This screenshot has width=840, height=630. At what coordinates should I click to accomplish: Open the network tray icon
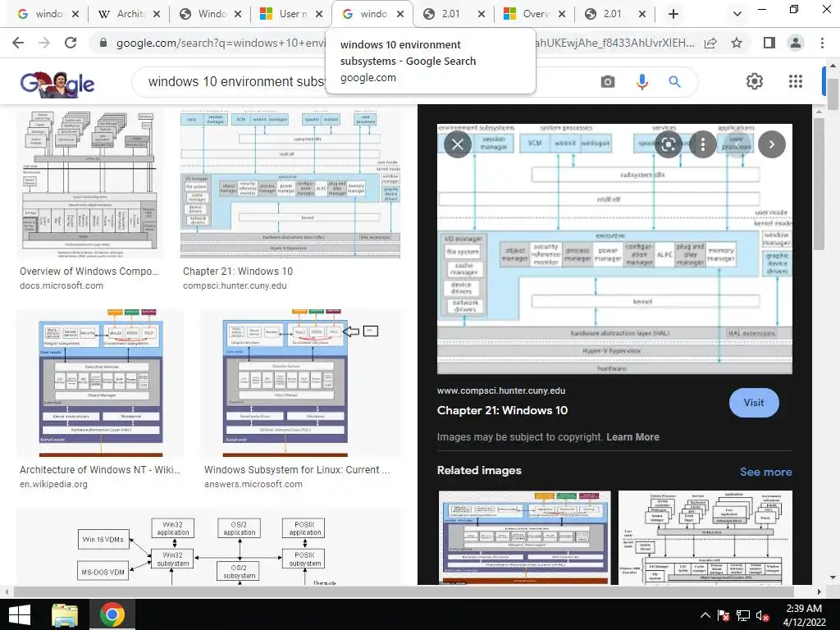point(742,615)
